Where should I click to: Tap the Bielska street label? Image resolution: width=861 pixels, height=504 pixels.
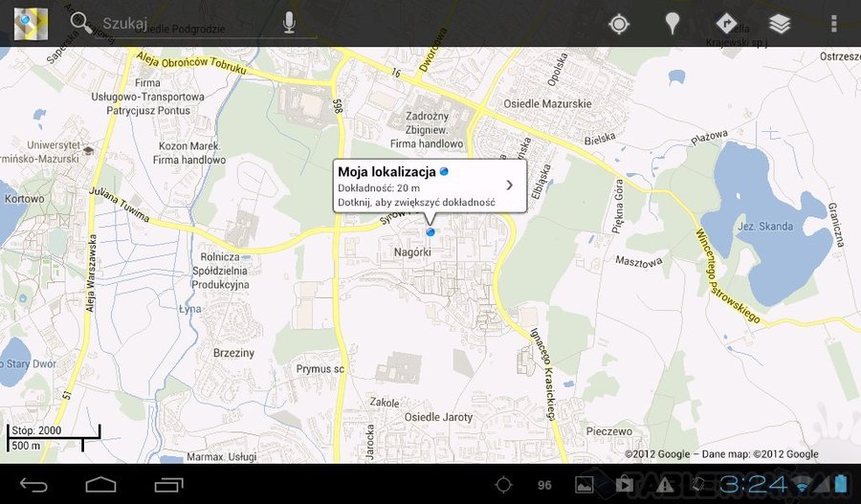(600, 139)
